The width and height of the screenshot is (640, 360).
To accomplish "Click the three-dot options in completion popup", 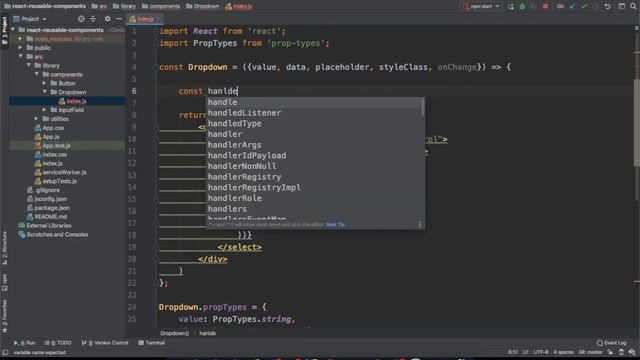I will [x=420, y=224].
